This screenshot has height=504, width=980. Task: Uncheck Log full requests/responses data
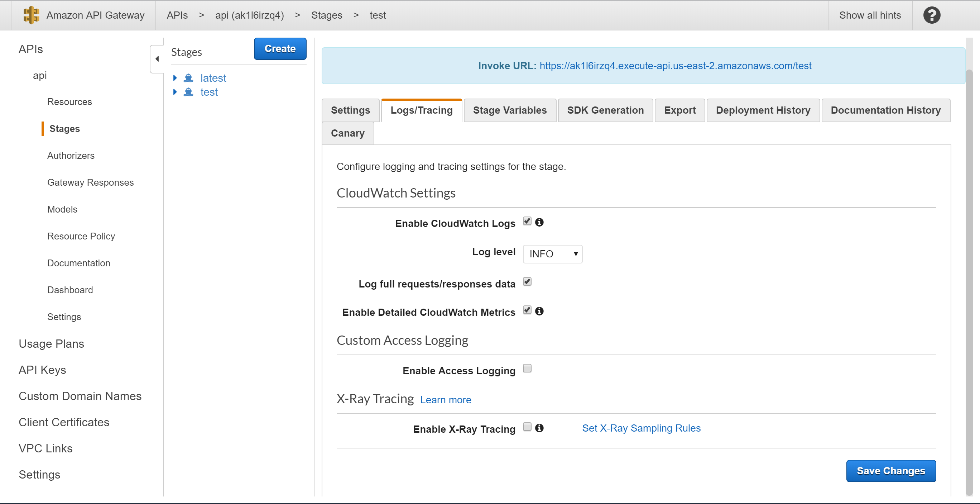527,282
